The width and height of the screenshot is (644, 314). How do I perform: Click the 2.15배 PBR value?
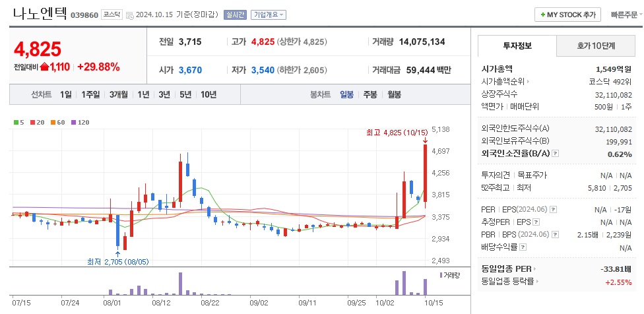tap(589, 235)
